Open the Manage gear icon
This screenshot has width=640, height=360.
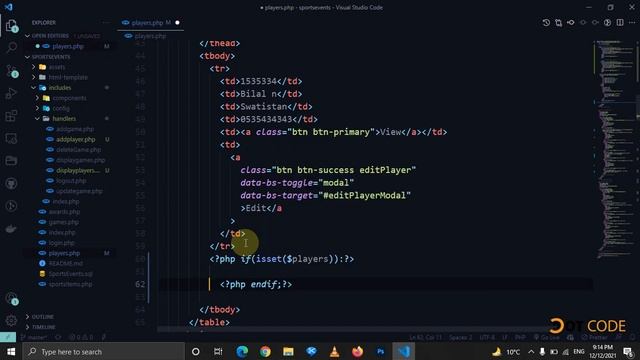11,320
